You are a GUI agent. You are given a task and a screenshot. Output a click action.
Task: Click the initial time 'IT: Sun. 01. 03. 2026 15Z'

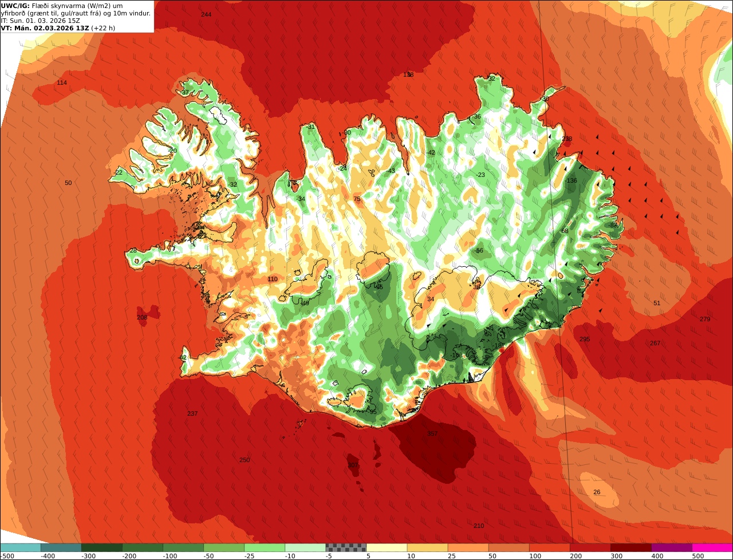[41, 20]
